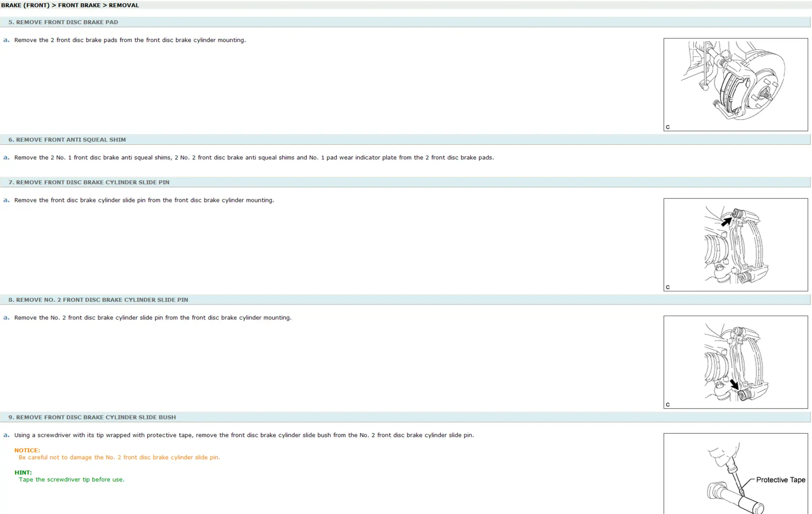812x514 pixels.
Task: Click step 'a.' marker under anti squeal shim
Action: [6, 157]
